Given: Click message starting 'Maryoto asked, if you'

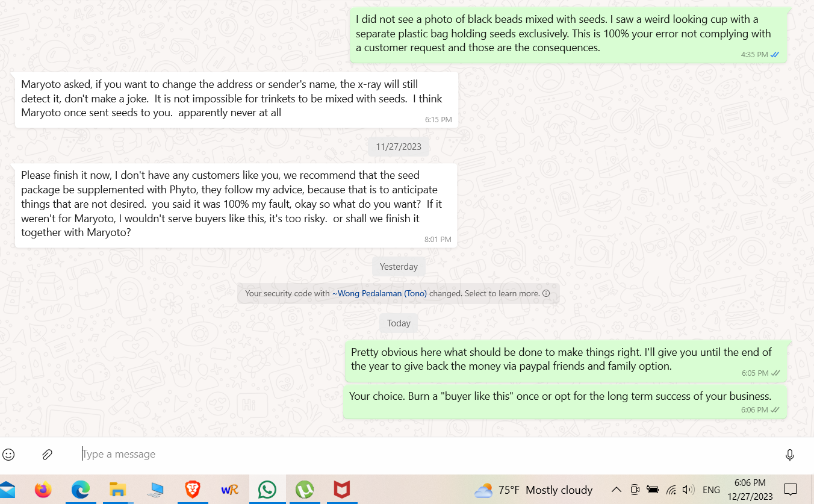Looking at the screenshot, I should coord(237,100).
